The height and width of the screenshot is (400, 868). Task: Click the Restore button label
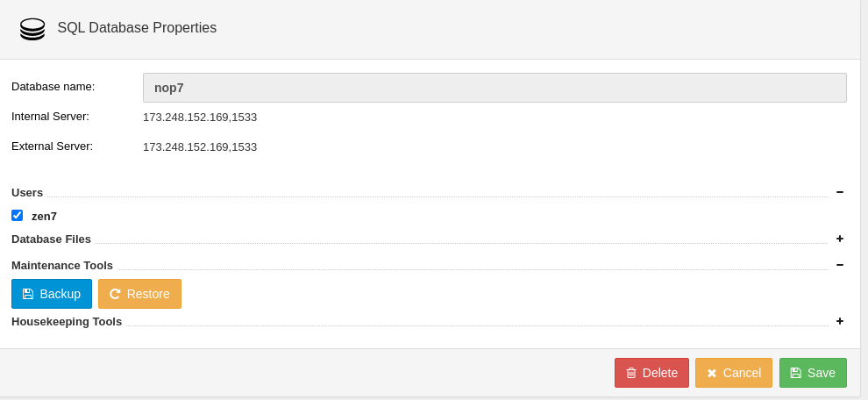click(148, 294)
